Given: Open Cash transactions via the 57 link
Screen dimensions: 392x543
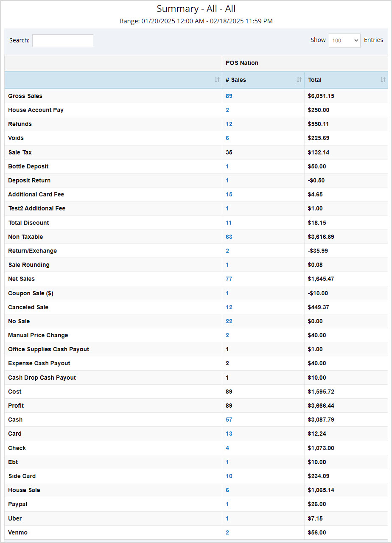Looking at the screenshot, I should [x=229, y=420].
